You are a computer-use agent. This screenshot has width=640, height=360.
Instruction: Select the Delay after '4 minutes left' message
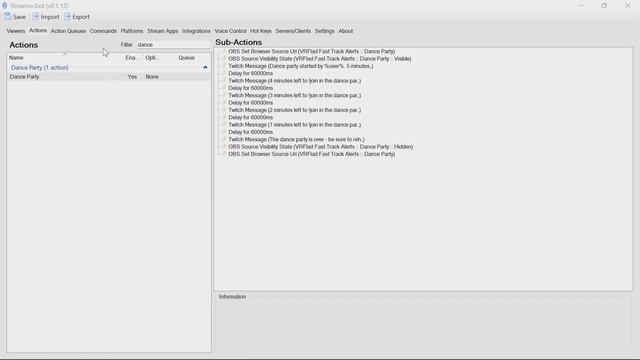click(251, 88)
